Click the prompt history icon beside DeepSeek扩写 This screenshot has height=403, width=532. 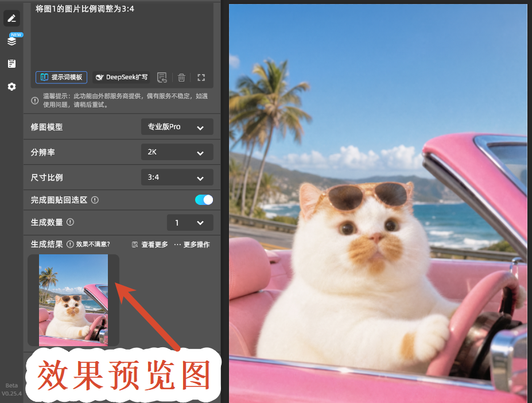(162, 77)
